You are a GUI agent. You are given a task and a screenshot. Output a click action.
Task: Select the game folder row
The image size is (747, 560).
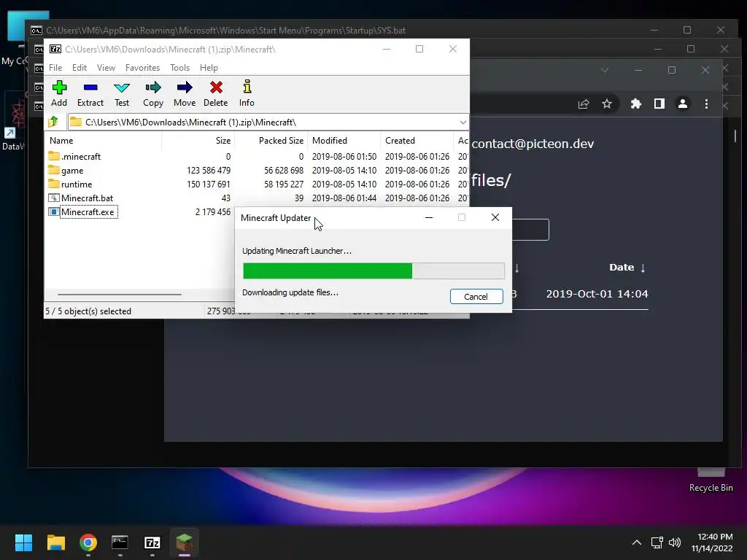(x=256, y=170)
